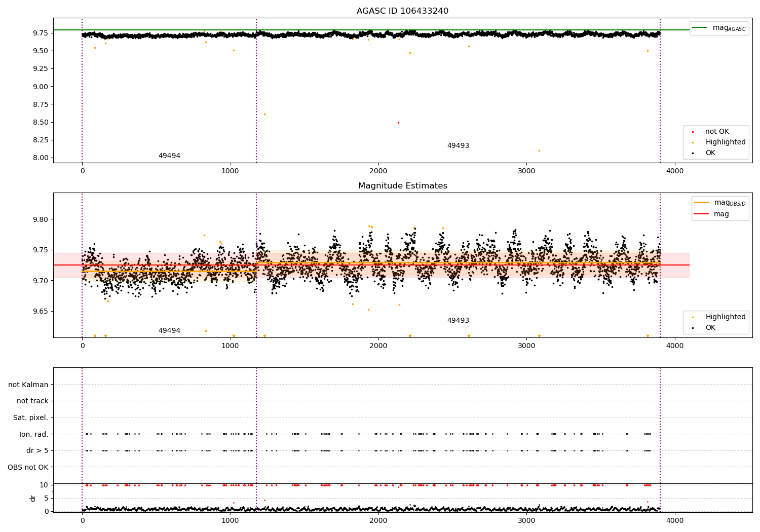The width and height of the screenshot is (760, 532).
Task: Click x-tick 2000 under Magnitude Estimates plot
Action: click(x=378, y=346)
